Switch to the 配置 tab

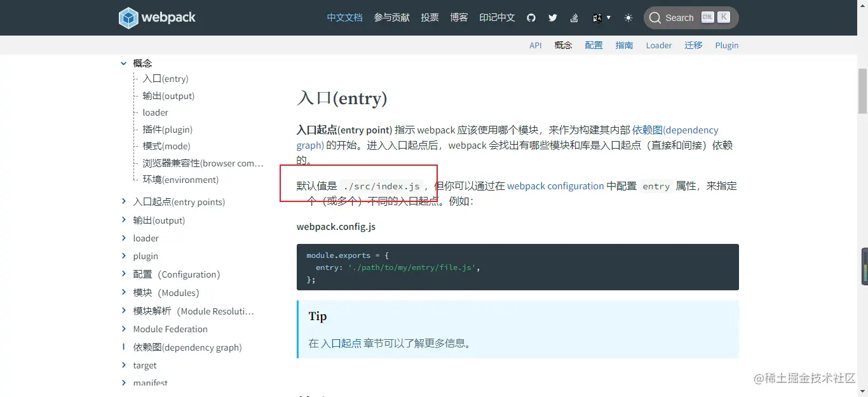pos(593,45)
